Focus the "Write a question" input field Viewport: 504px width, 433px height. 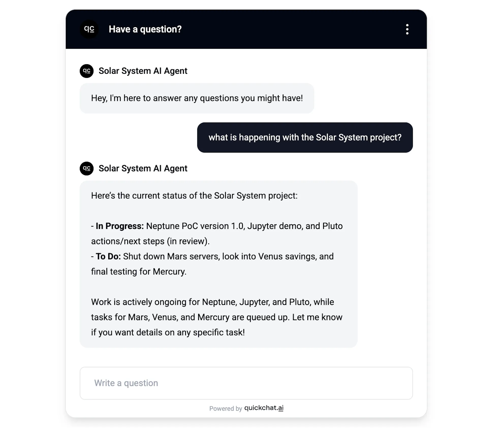pos(246,383)
